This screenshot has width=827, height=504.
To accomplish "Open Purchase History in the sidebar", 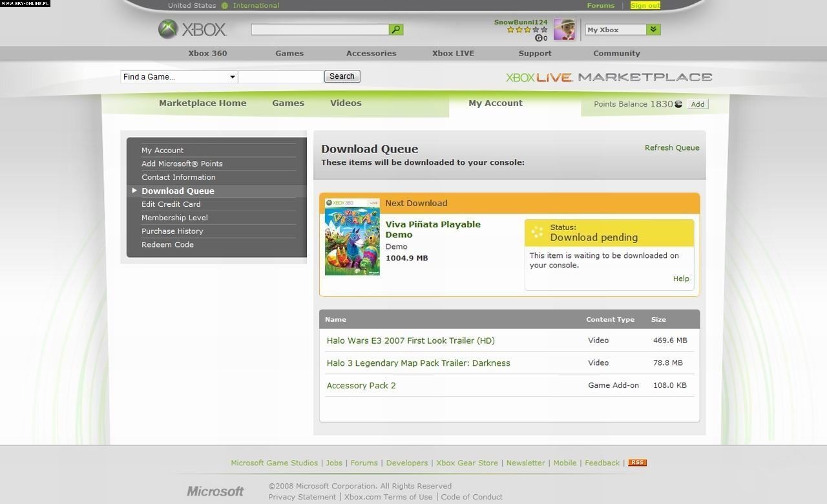I will coord(173,231).
